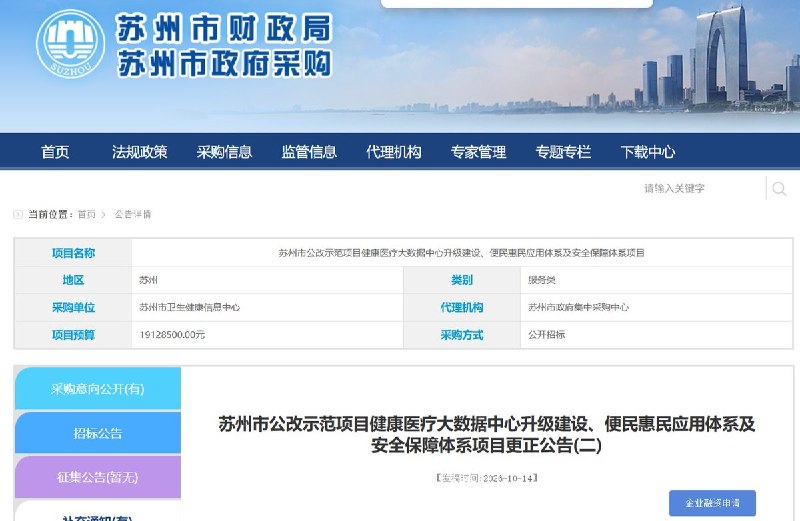This screenshot has height=521, width=800.
Task: Click the 项目预算 label cell
Action: coord(73,335)
